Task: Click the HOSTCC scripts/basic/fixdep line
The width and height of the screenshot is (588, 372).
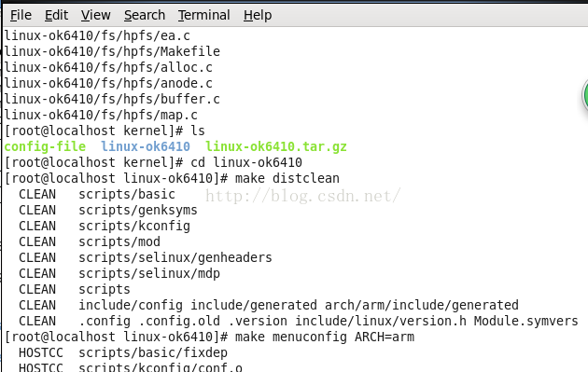Action: (x=123, y=353)
